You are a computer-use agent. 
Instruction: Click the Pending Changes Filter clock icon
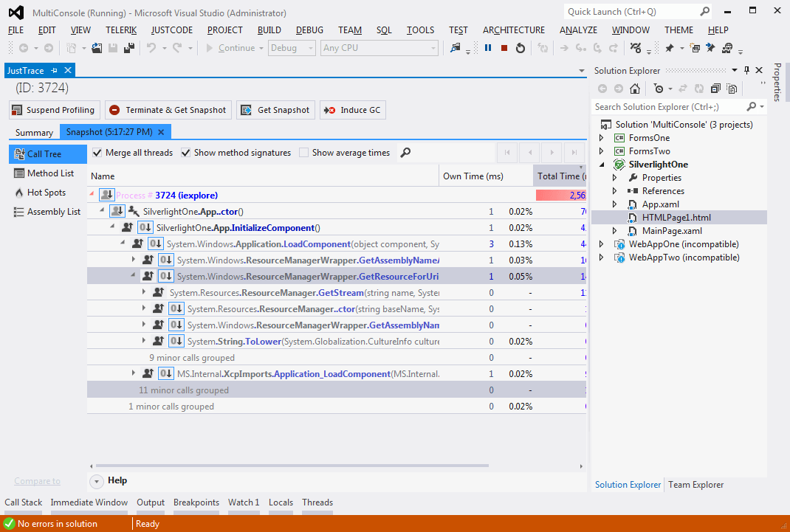click(659, 89)
